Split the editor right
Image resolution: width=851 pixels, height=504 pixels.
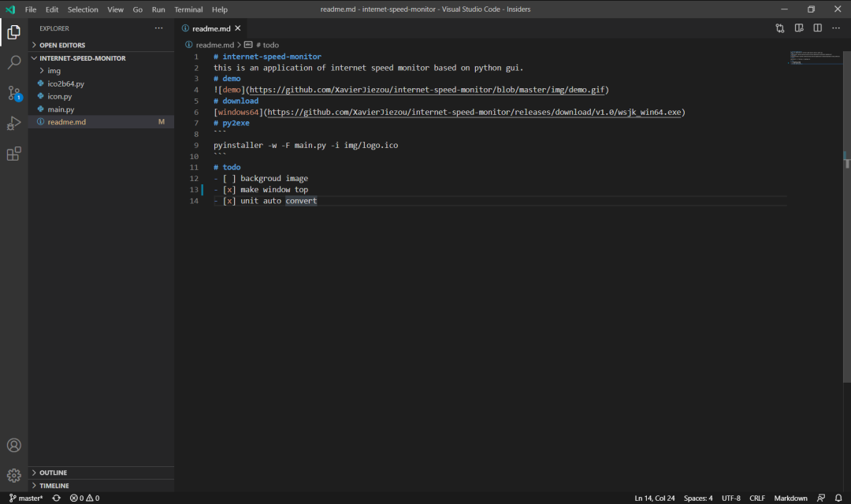[817, 28]
